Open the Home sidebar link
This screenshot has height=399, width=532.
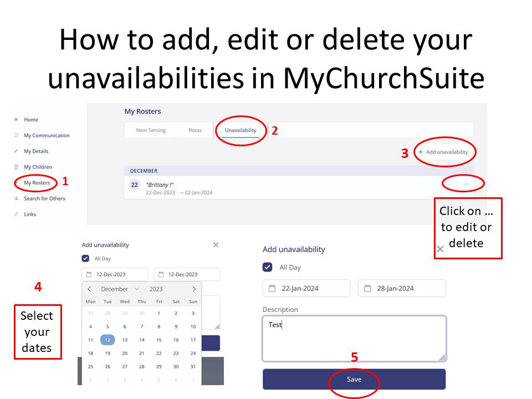31,120
